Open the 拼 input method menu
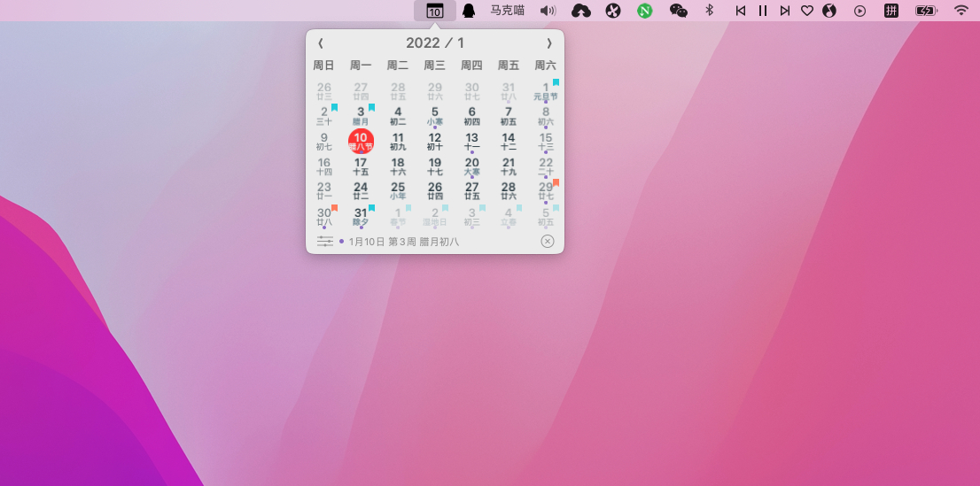Viewport: 980px width, 486px height. click(891, 11)
